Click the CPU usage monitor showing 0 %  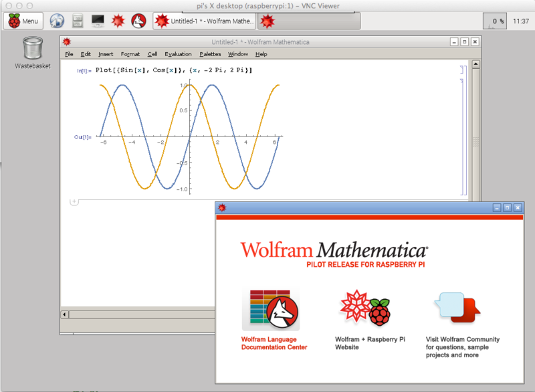tap(495, 21)
